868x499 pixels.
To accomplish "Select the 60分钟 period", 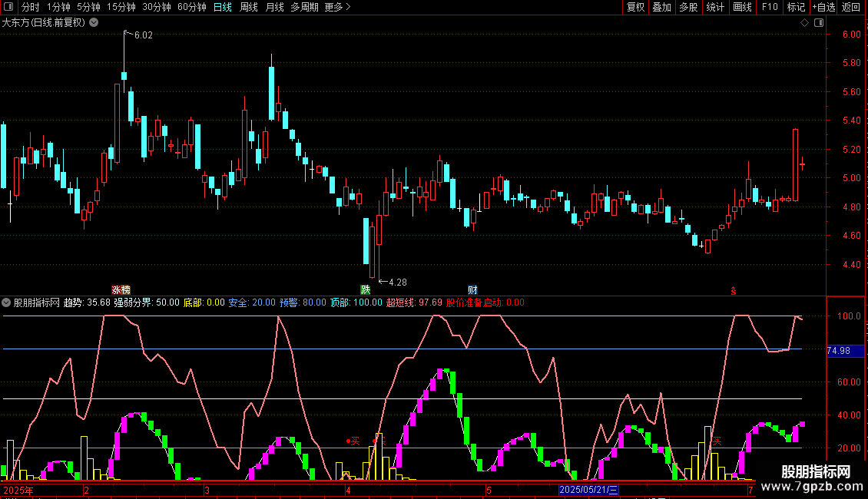I will pyautogui.click(x=192, y=7).
